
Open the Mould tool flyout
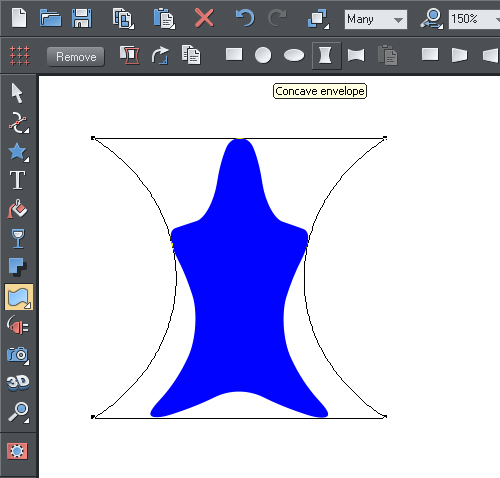[19, 297]
